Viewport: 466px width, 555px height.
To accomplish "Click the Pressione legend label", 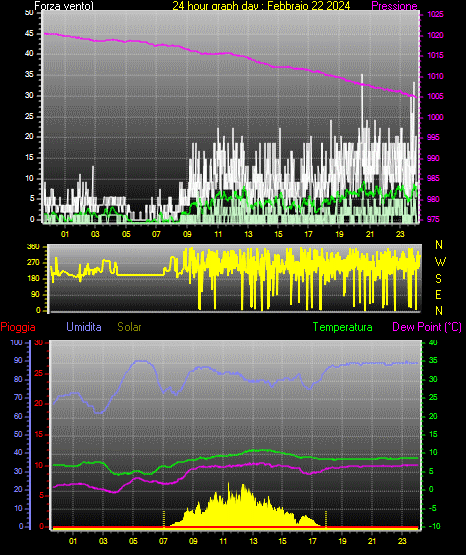I will [394, 6].
